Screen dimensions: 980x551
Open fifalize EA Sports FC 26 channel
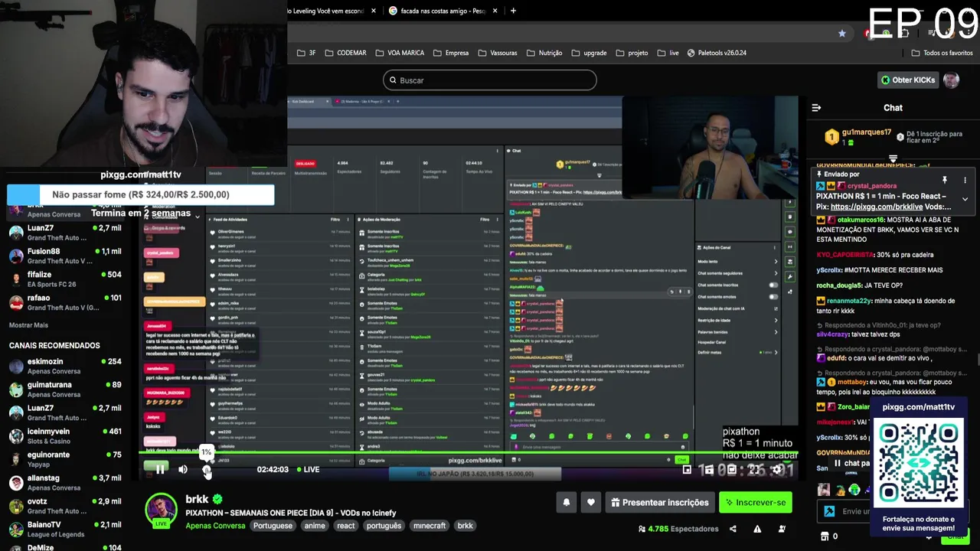click(65, 279)
